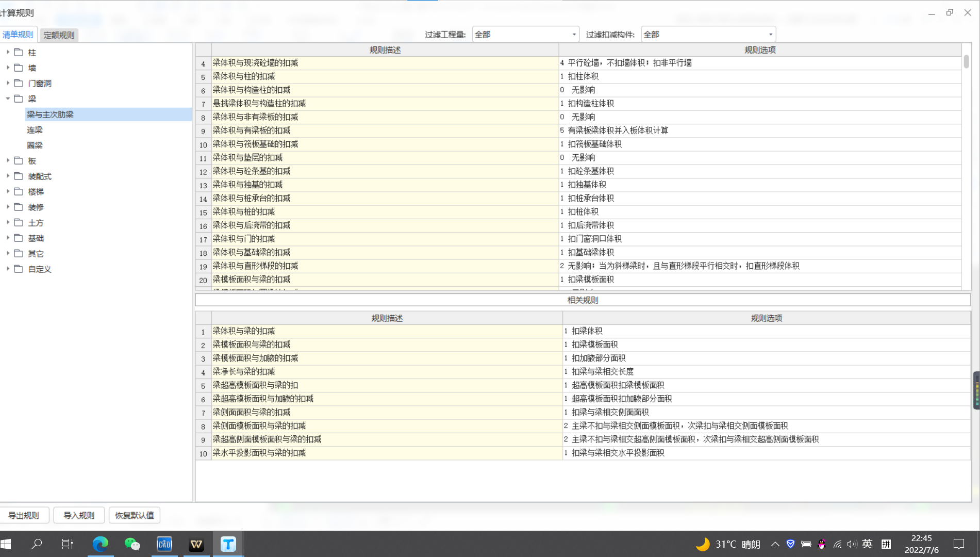Open the WPS taskbar icon
This screenshot has height=557, width=980.
(196, 544)
